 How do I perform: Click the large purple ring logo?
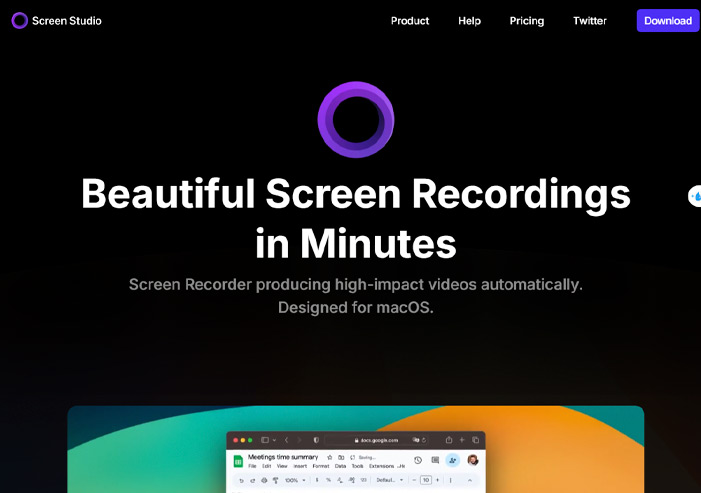pos(356,120)
